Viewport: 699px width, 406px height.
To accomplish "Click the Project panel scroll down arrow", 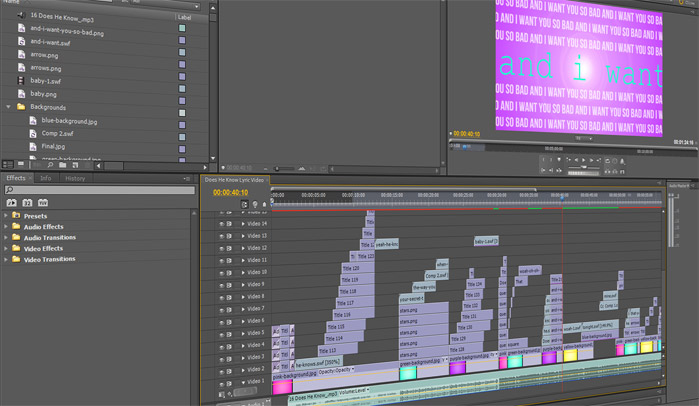I will point(213,158).
